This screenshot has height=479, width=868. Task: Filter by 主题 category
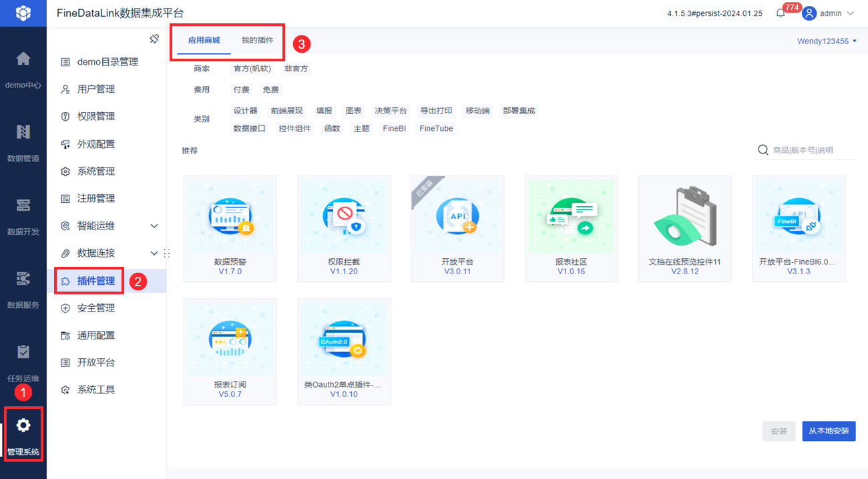coord(361,128)
